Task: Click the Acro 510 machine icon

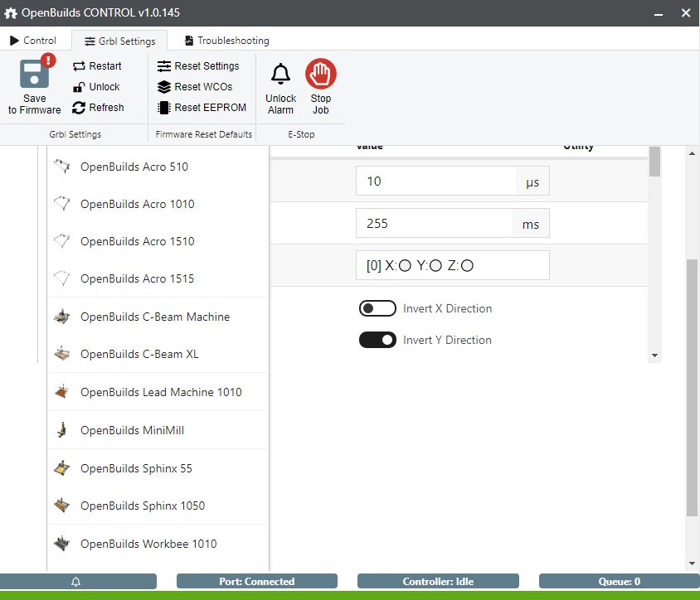Action: (x=62, y=167)
